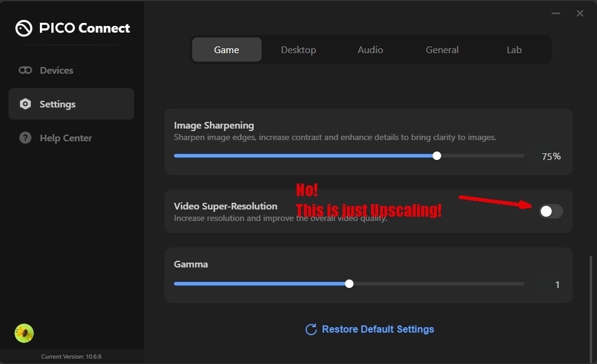Click the PICO Connect logo icon
597x364 pixels.
tap(24, 28)
